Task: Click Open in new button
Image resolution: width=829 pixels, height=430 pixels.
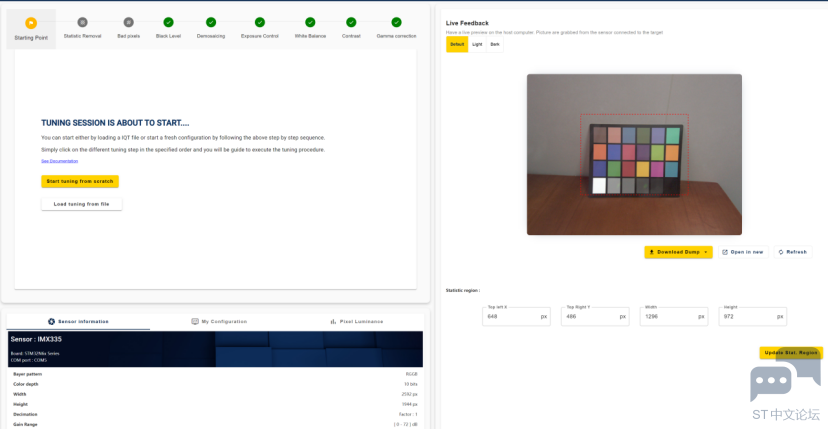Action: click(x=743, y=252)
